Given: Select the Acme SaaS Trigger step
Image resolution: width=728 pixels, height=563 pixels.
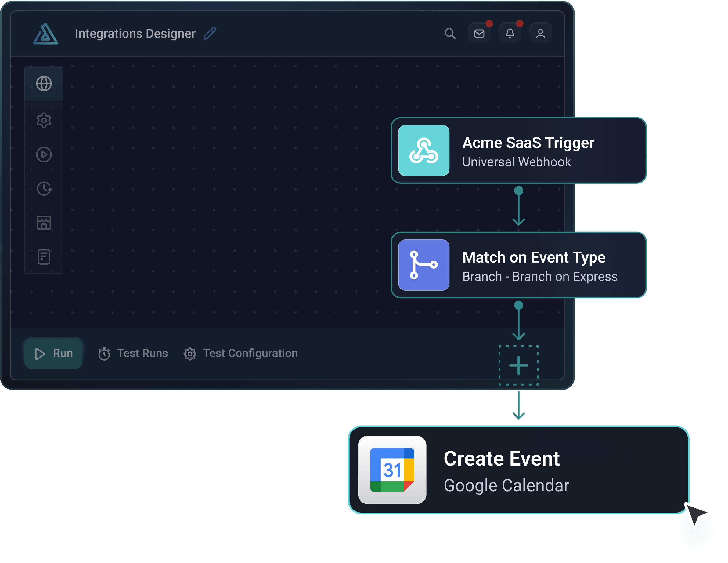Looking at the screenshot, I should (x=518, y=151).
